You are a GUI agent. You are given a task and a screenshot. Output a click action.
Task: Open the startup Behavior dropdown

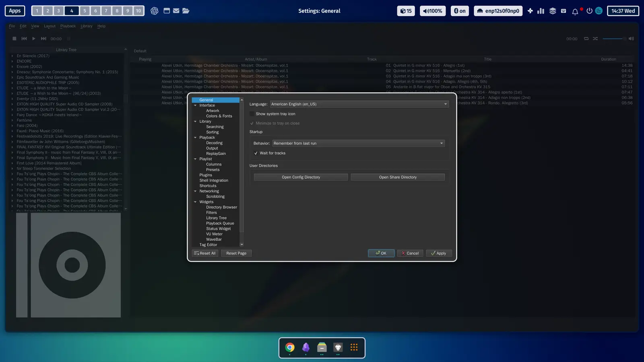(359, 143)
